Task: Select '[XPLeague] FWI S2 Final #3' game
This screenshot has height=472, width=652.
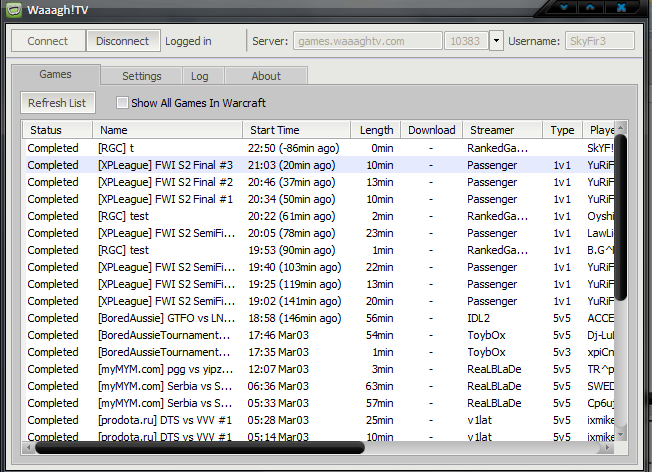Action: (x=319, y=165)
